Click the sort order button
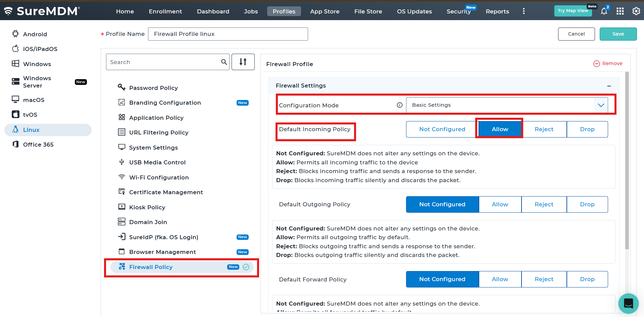The height and width of the screenshot is (317, 644). tap(243, 62)
